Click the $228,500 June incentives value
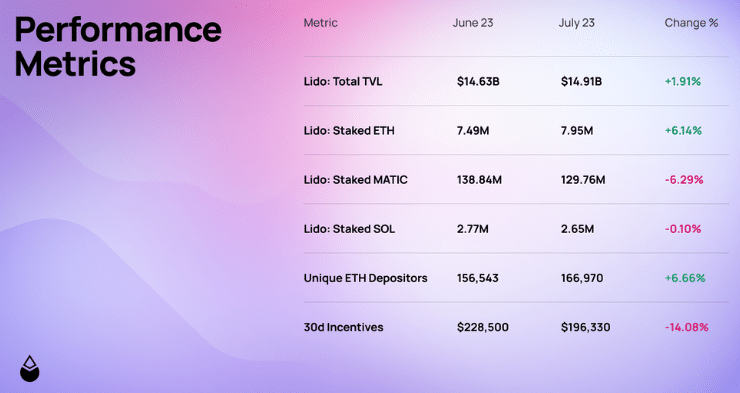 tap(483, 327)
